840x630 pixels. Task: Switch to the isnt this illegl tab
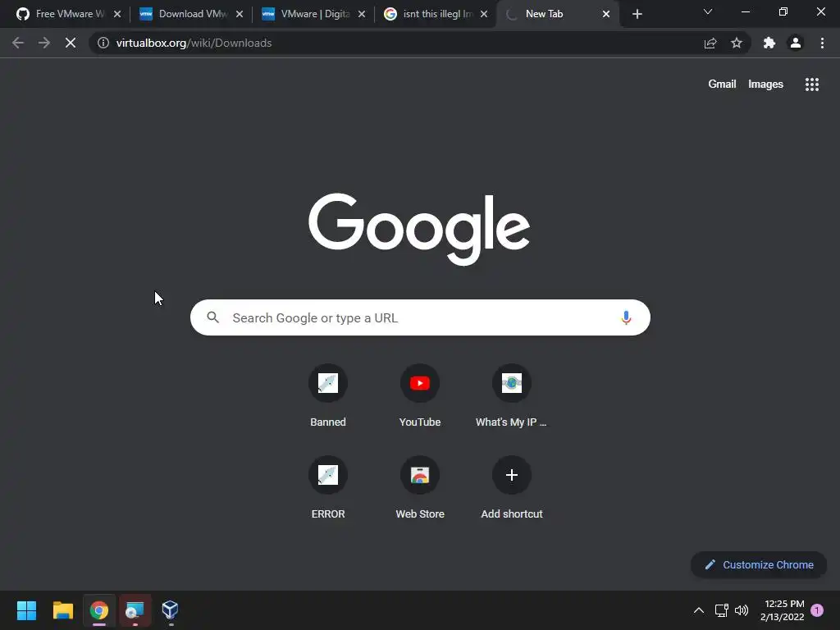[x=436, y=14]
